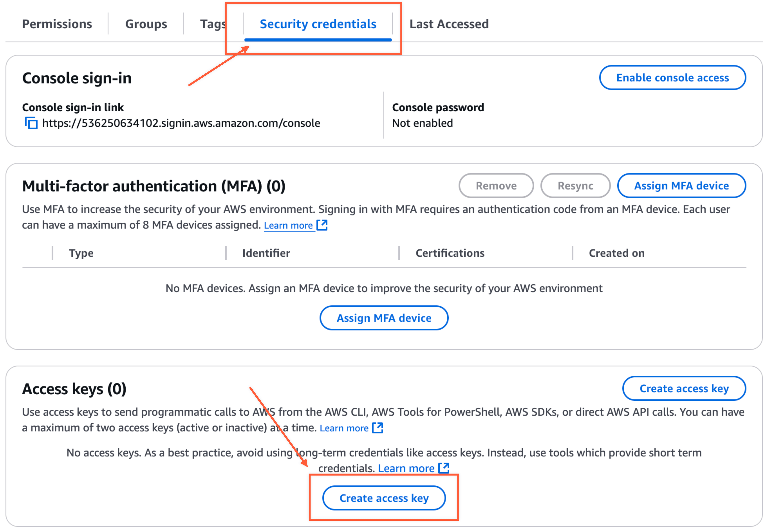Viewport: 766px width, 532px height.
Task: Click the Remove button in MFA section
Action: pos(496,186)
